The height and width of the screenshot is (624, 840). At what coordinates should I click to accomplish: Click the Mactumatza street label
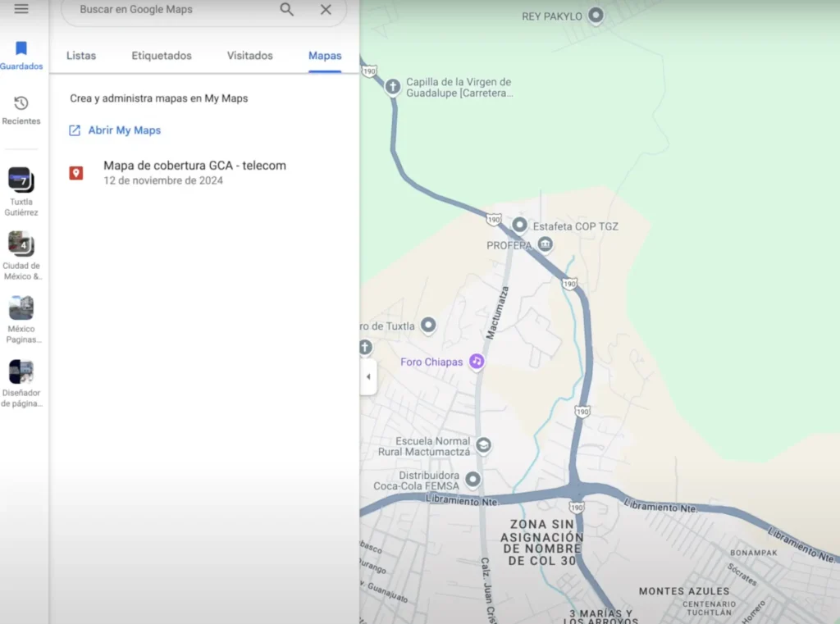pos(497,312)
